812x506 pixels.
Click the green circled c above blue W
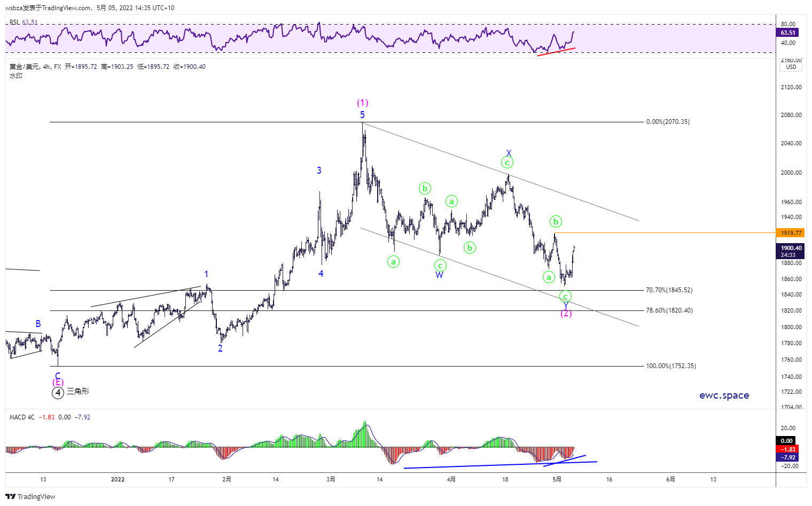coord(440,266)
